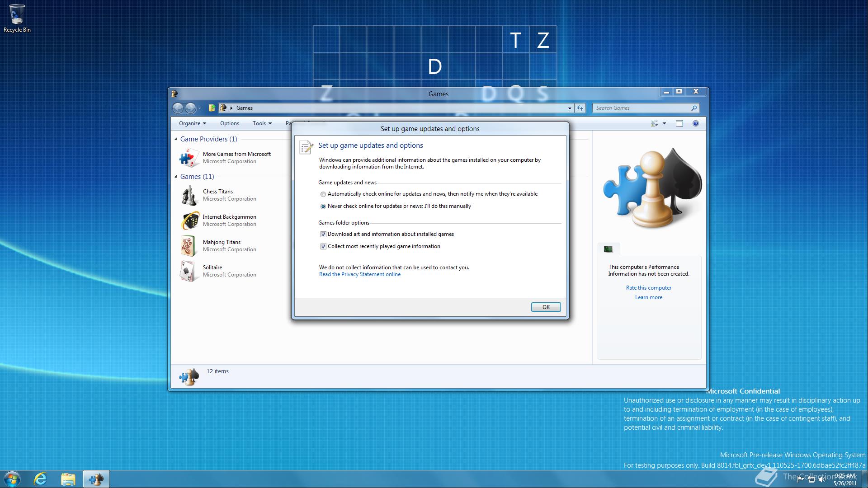Click the More Games from Microsoft icon

(189, 158)
